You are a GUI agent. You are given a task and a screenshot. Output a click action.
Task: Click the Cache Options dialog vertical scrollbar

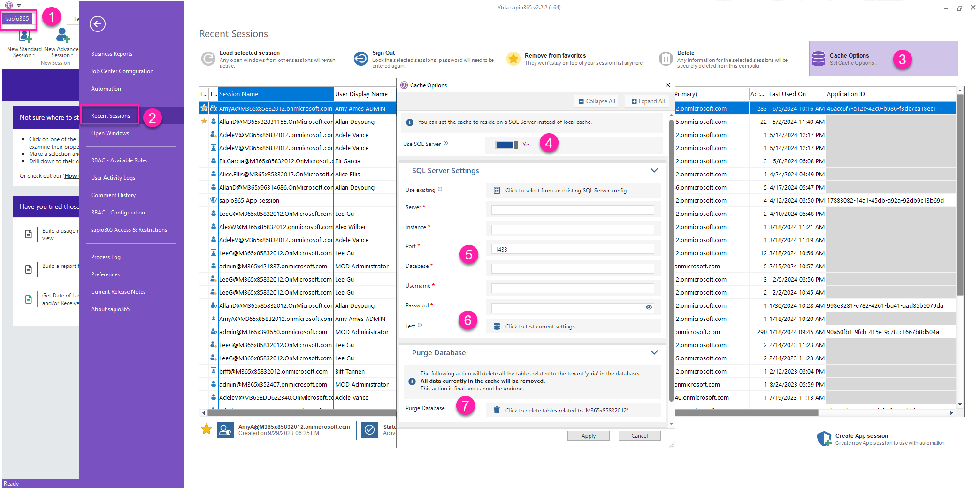coord(671,261)
